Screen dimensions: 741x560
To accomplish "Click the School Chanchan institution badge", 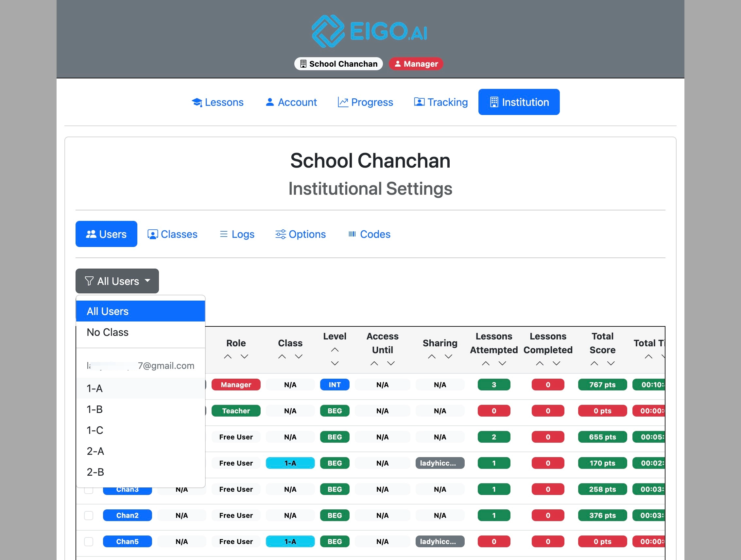I will pos(338,64).
